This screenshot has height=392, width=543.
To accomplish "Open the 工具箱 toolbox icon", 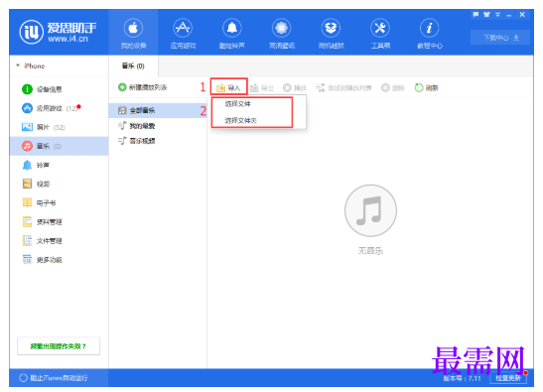I will 380,33.
